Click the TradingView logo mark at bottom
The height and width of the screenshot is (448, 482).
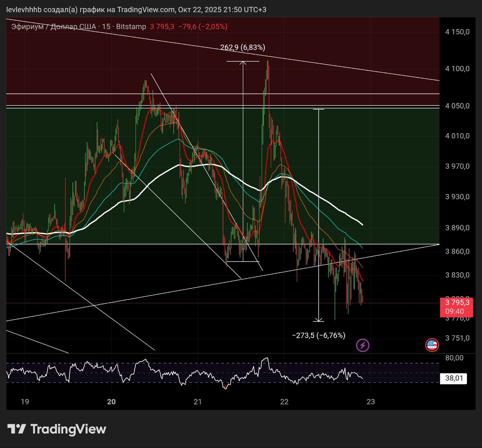(17, 429)
